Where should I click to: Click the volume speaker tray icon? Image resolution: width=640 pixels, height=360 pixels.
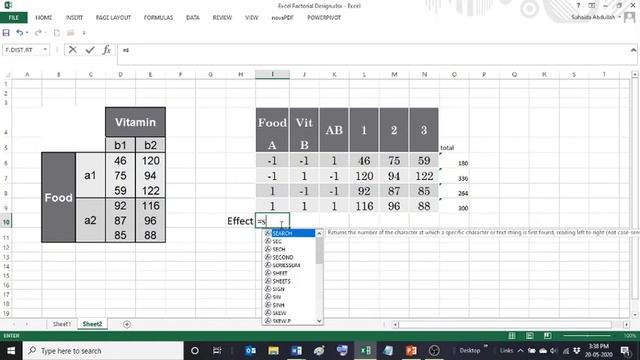554,351
